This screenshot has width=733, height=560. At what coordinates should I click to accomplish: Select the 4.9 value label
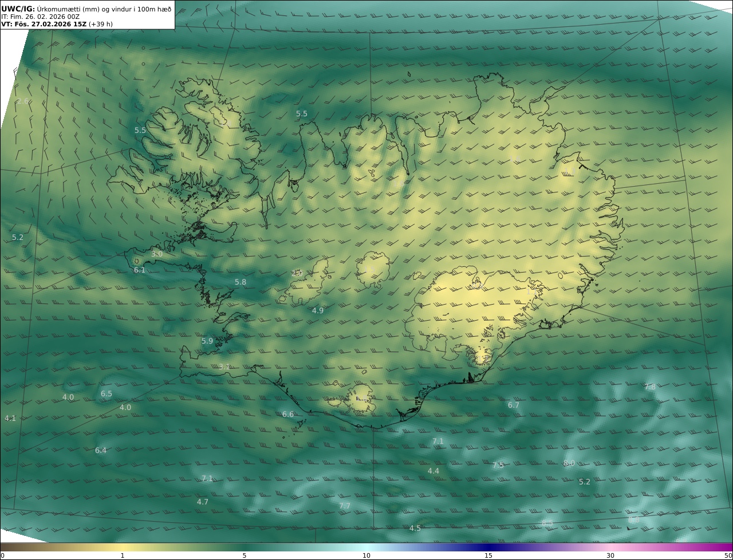pos(318,310)
